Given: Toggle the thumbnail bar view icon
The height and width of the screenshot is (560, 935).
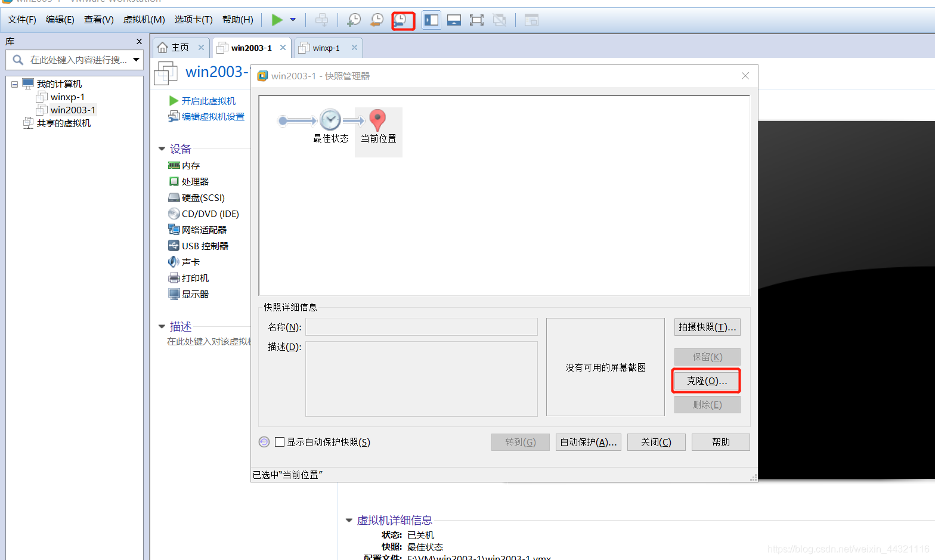Looking at the screenshot, I should click(x=454, y=20).
